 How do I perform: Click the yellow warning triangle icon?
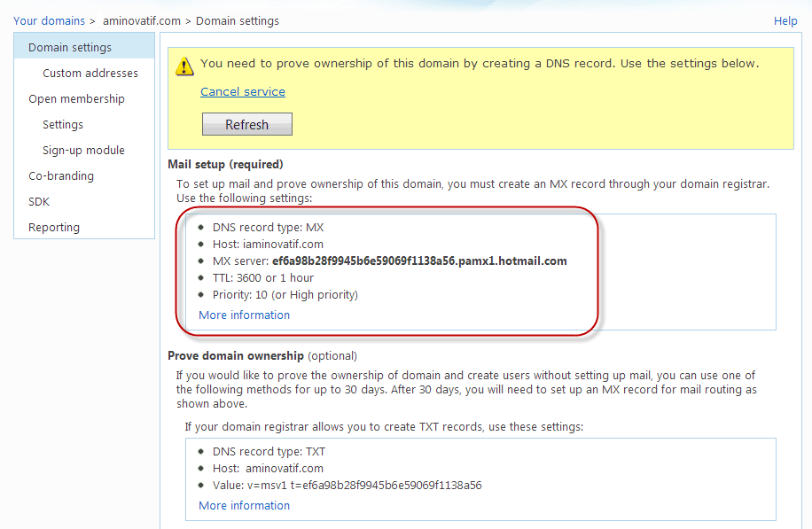pyautogui.click(x=184, y=65)
